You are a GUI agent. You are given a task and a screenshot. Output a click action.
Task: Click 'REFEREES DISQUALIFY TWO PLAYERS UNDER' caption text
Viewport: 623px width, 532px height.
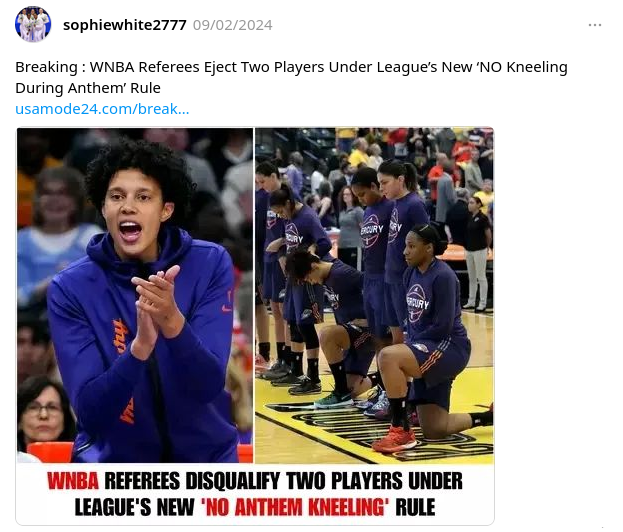(283, 481)
